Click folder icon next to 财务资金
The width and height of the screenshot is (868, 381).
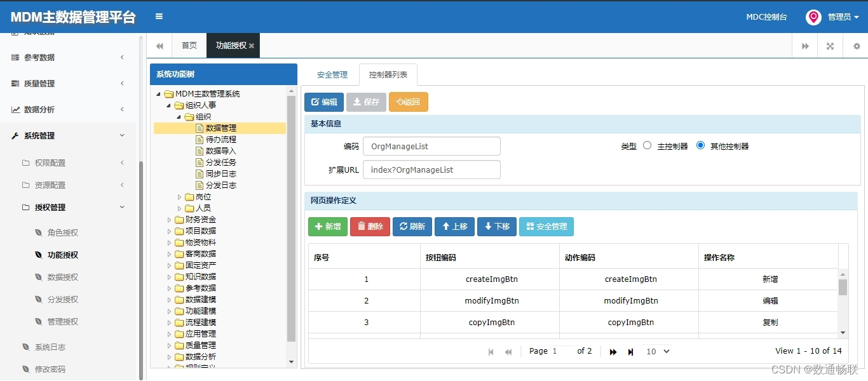179,220
